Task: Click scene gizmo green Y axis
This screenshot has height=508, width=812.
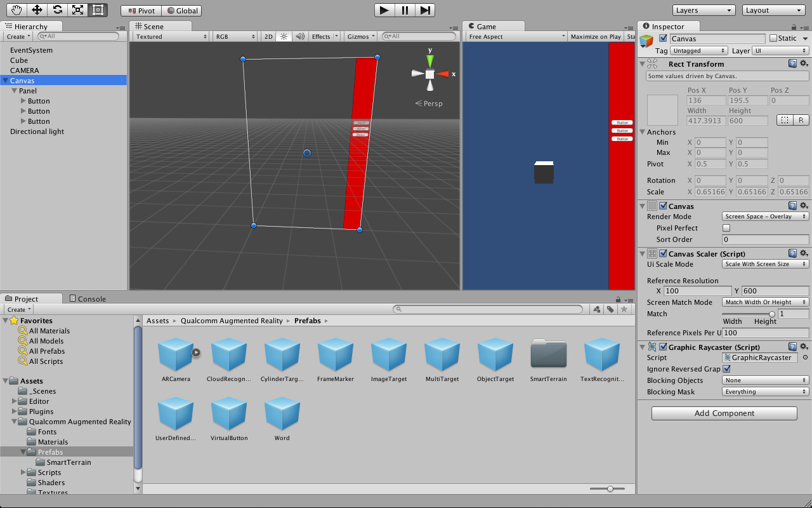Action: tap(430, 60)
